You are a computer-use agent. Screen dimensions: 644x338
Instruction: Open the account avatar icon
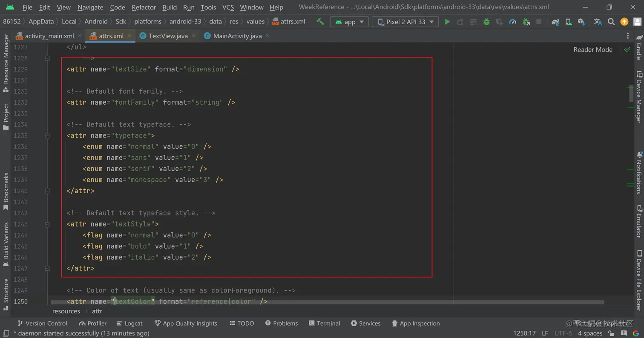[x=636, y=22]
